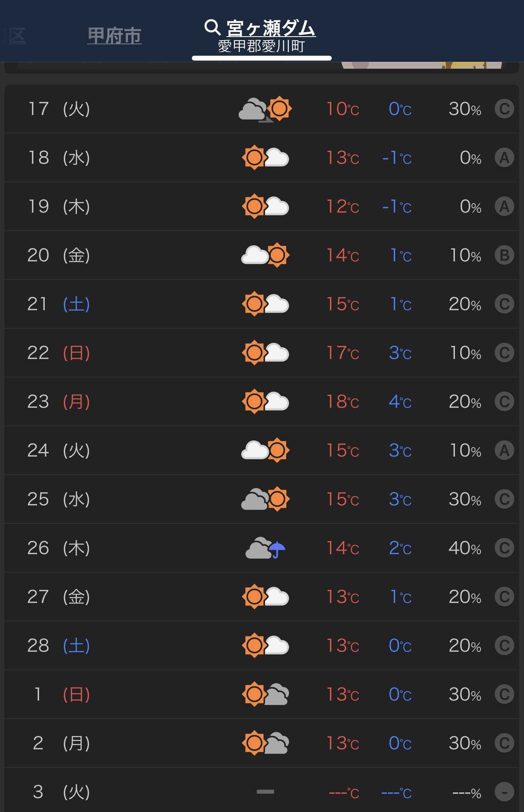Screen dimensions: 524x812
Task: Tap the 愛甲郡愛川町 subtitle text
Action: 261,46
